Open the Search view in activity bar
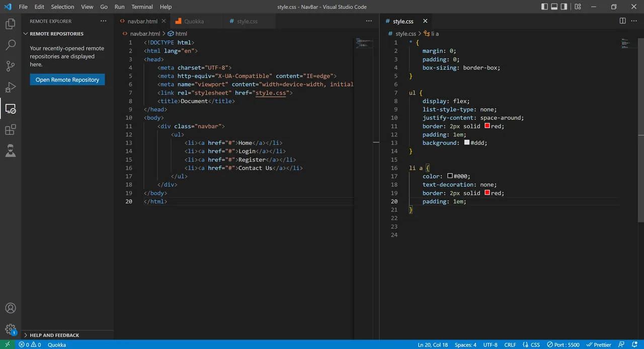 (11, 45)
